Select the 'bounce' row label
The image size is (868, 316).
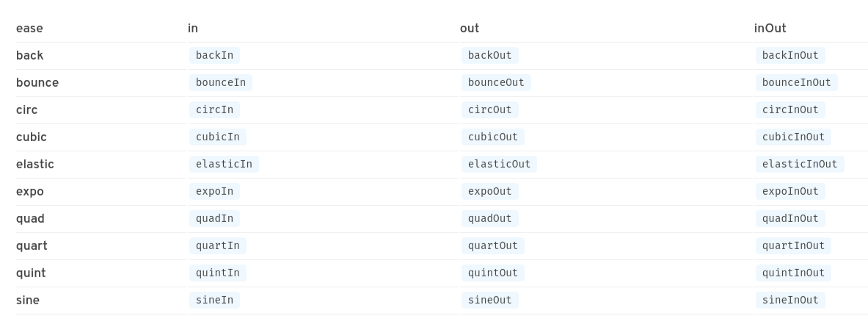click(x=37, y=82)
